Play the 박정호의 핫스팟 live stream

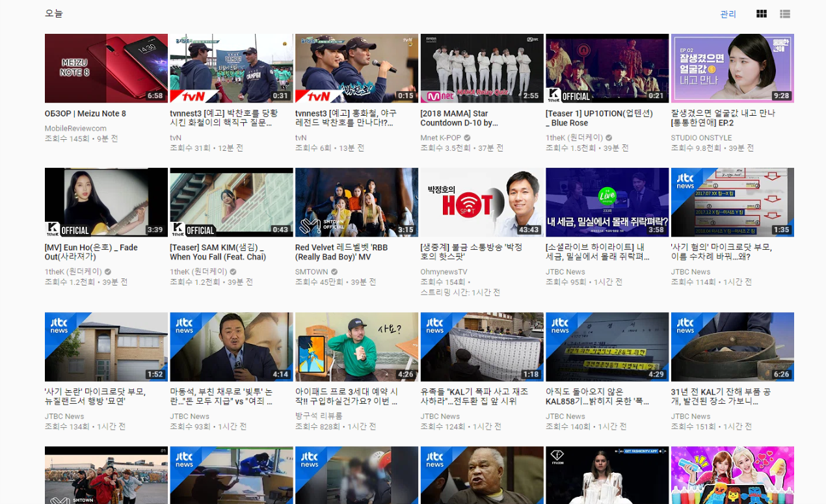481,202
